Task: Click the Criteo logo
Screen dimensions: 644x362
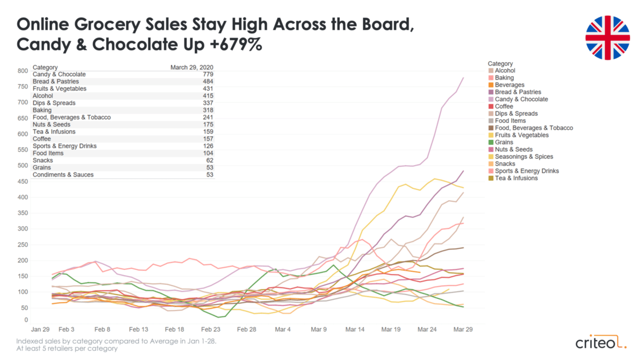Action: click(x=601, y=342)
